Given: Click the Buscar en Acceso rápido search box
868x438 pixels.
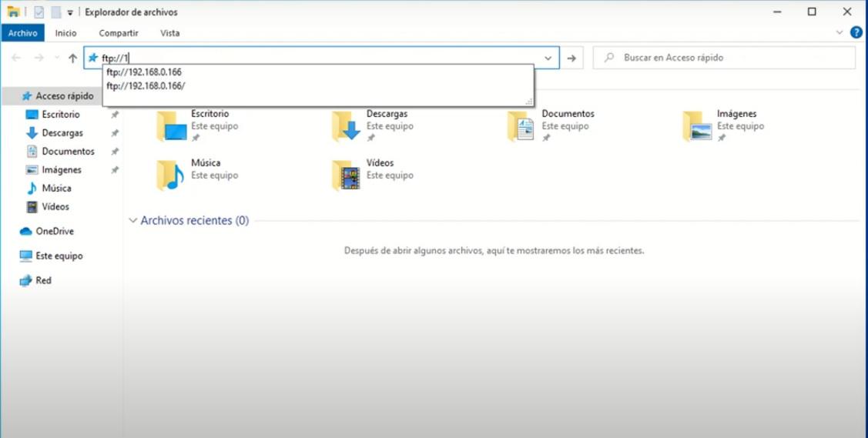Looking at the screenshot, I should (724, 58).
